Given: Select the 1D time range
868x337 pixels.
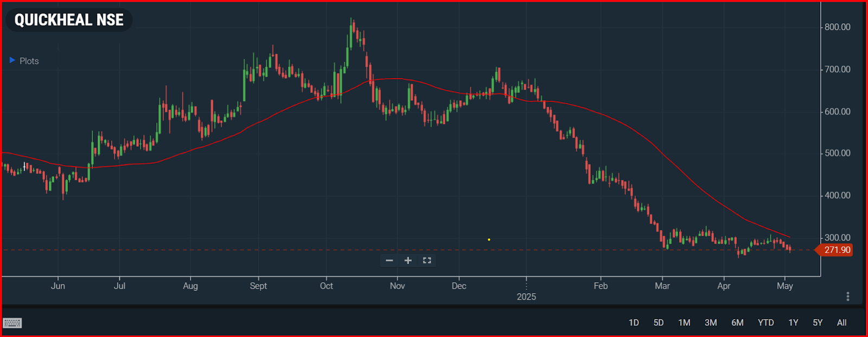Looking at the screenshot, I should 634,323.
